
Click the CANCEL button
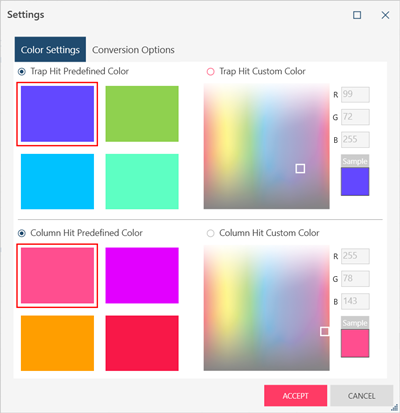(361, 396)
